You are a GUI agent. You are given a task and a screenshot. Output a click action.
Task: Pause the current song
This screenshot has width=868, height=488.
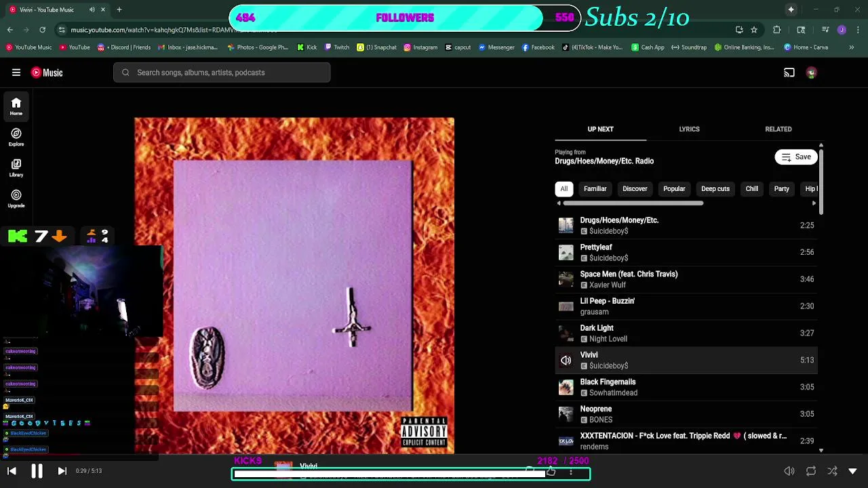37,471
